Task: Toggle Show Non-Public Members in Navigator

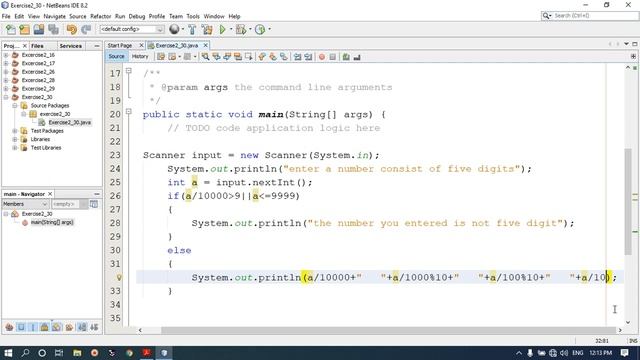Action: pyautogui.click(x=45, y=327)
